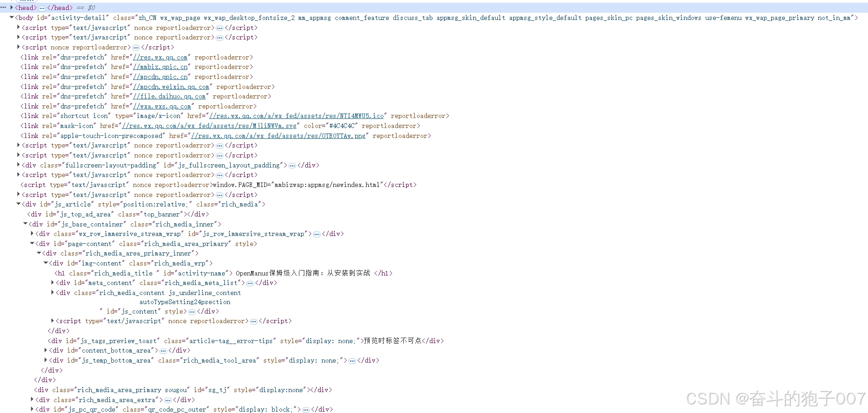Expand the content_bottom_area div
The width and height of the screenshot is (868, 413).
[45, 350]
